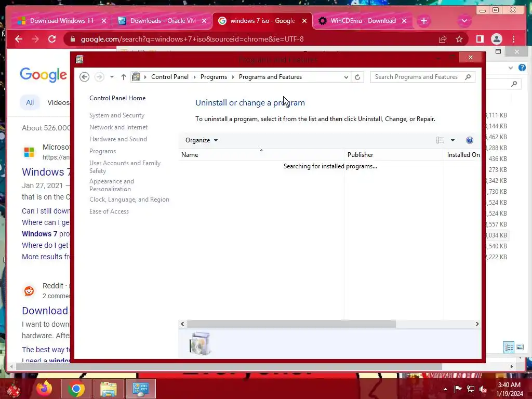Toggle Chrome side panel
The image size is (532, 399).
(480, 39)
